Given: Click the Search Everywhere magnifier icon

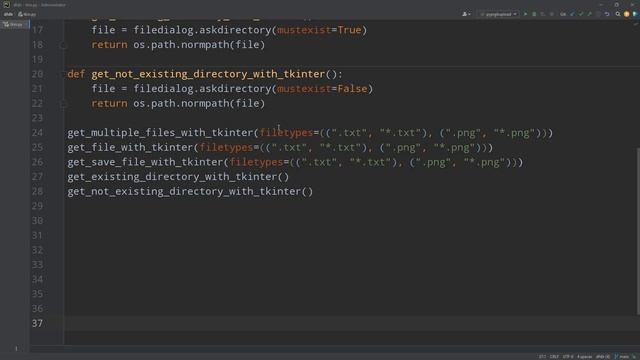Looking at the screenshot, I should (x=618, y=14).
